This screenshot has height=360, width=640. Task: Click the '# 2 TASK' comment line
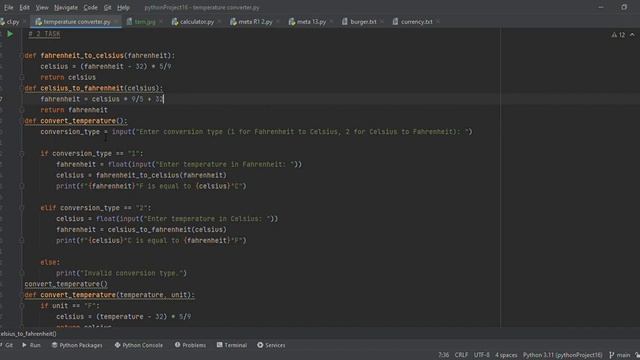click(x=44, y=34)
